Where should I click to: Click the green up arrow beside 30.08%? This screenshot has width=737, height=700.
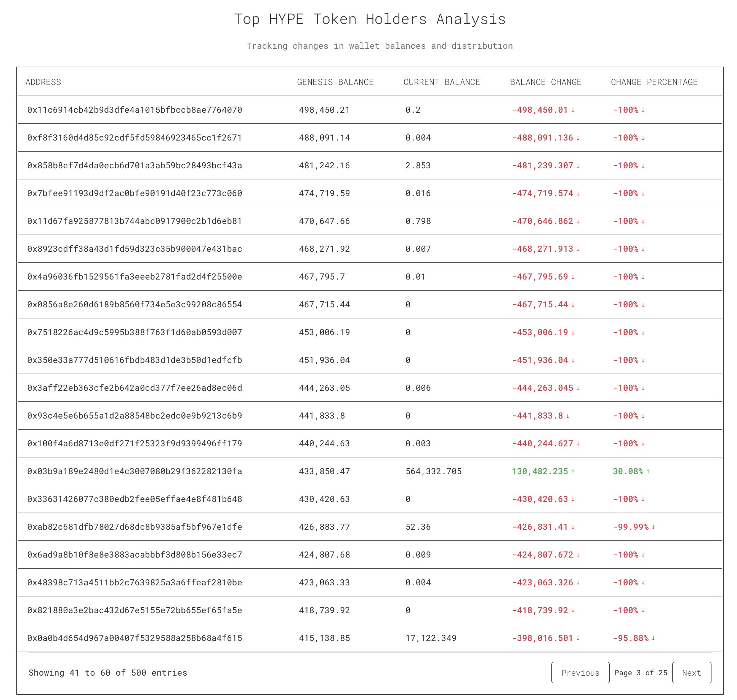click(648, 471)
